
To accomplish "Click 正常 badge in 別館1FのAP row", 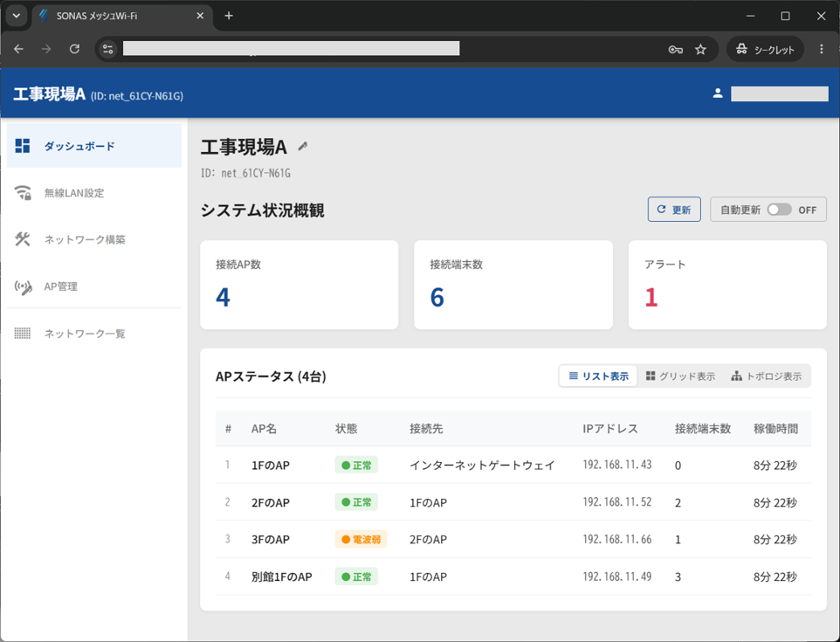I will pyautogui.click(x=356, y=577).
